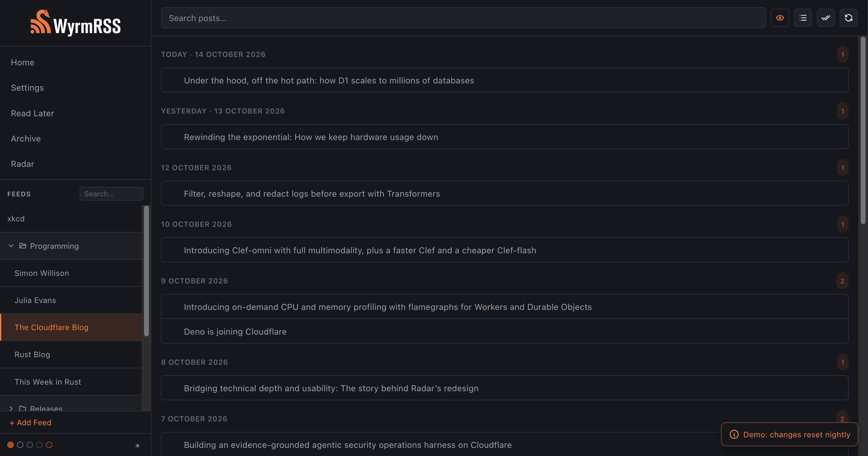Open the Julia Evans feed
This screenshot has height=456, width=868.
coord(71,300)
